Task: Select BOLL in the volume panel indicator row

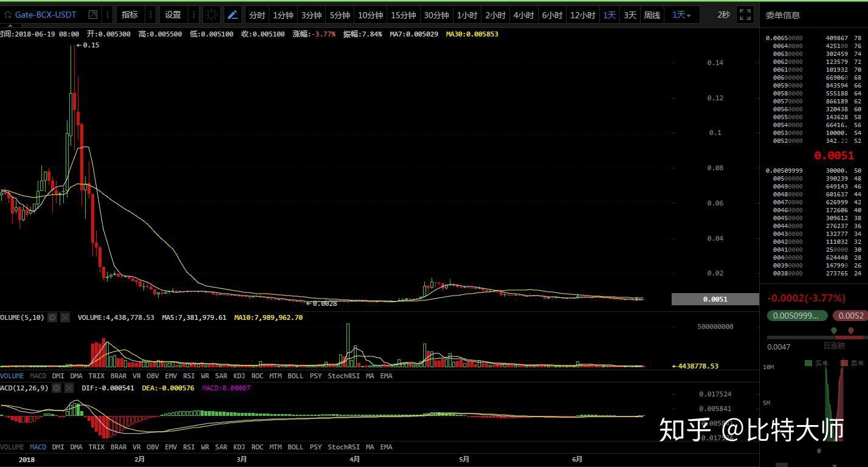Action: [x=295, y=376]
